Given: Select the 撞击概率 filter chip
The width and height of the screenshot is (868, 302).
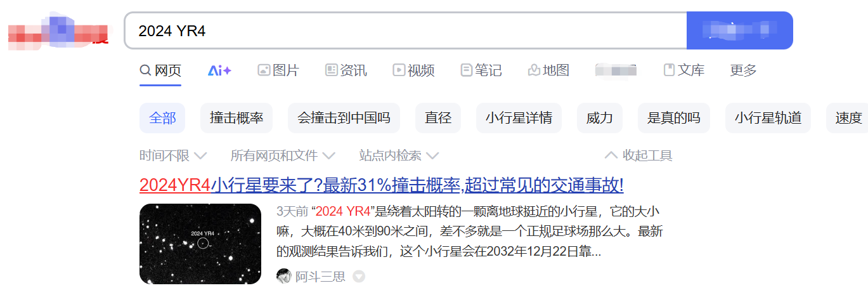Looking at the screenshot, I should (x=236, y=118).
